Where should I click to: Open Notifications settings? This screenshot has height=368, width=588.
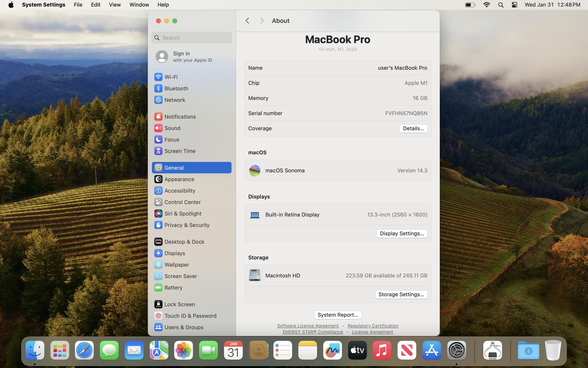[x=192, y=117]
